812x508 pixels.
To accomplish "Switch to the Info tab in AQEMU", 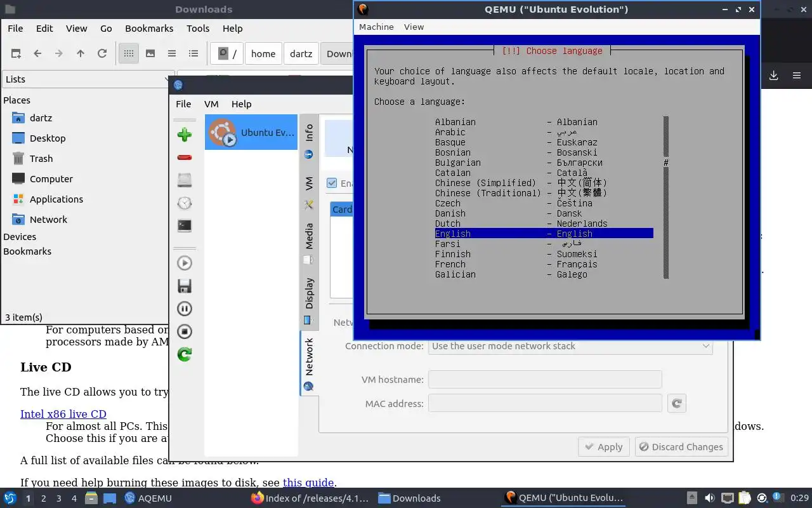I will pos(309,141).
